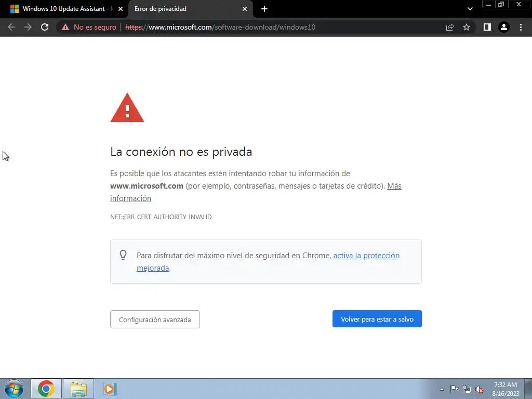Open the Chrome profile menu
This screenshot has height=399, width=532.
pos(504,27)
